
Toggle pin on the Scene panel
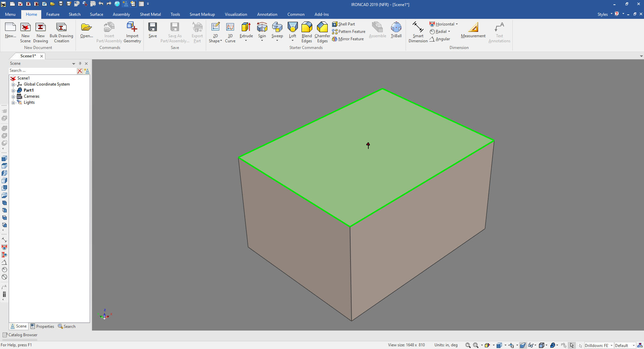(80, 63)
